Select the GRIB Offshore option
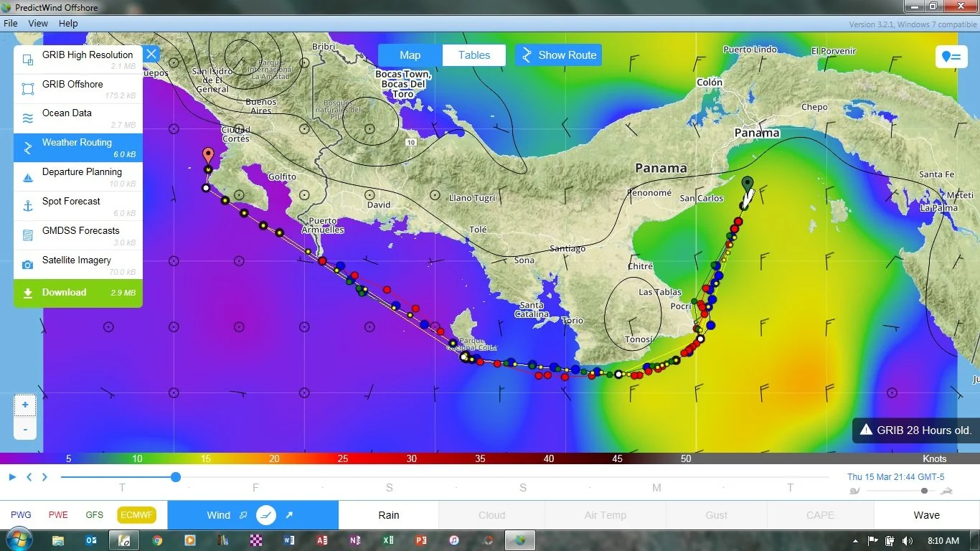 click(78, 90)
